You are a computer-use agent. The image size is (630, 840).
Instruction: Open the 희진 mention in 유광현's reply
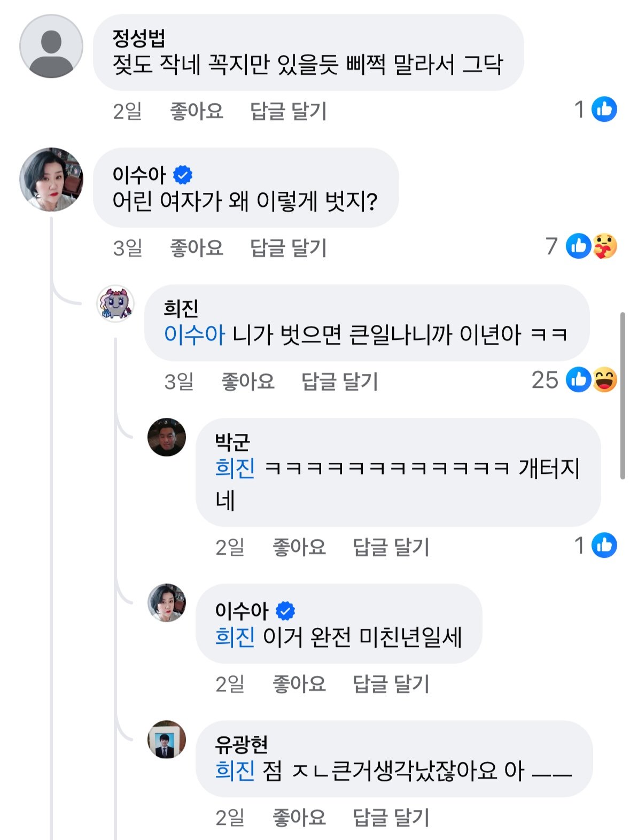235,771
